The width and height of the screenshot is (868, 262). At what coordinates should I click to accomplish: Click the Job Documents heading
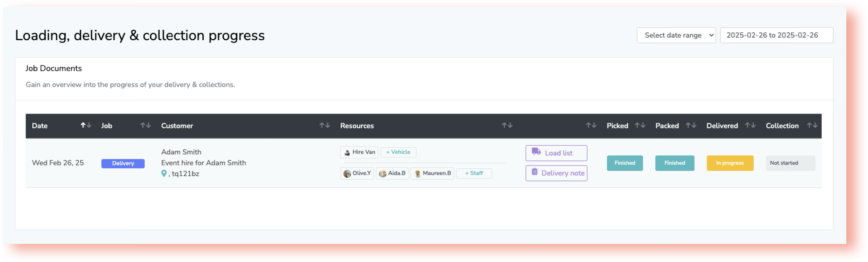click(x=54, y=68)
